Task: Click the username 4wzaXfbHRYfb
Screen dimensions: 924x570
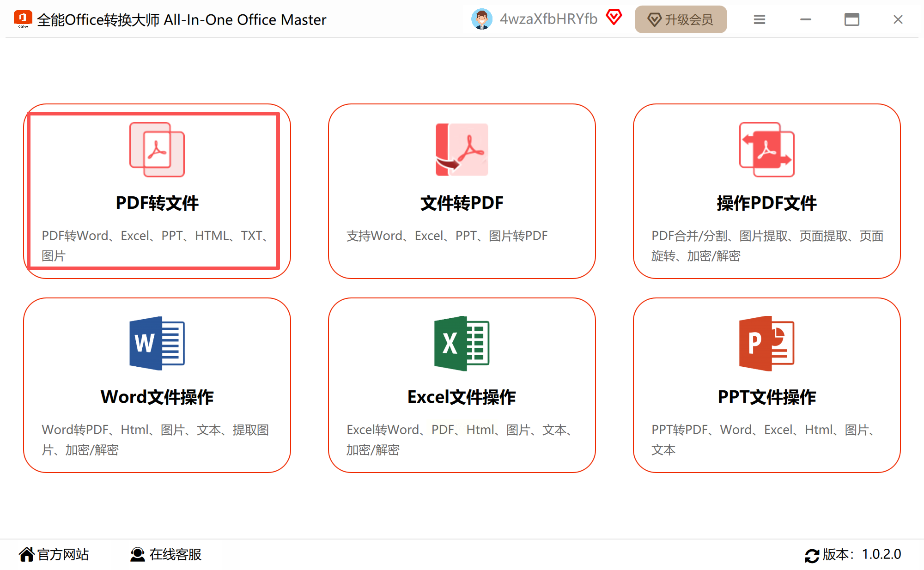Action: point(548,19)
